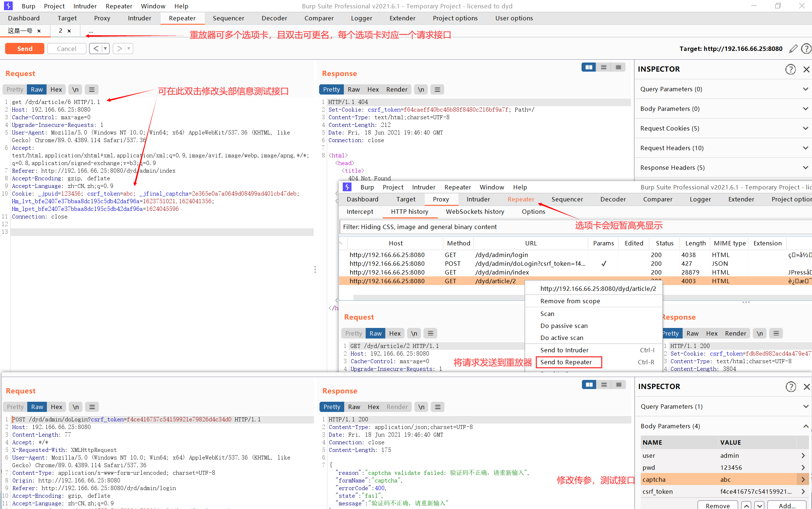Open WebSockets history sub-tab
Screen dimensions: 812x509
(475, 212)
